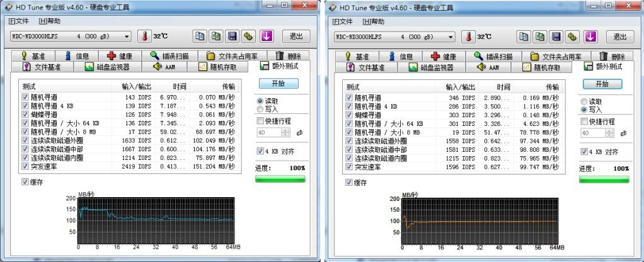Expand the drive selection dropdown in right window
This screenshot has height=262, width=644.
(451, 37)
